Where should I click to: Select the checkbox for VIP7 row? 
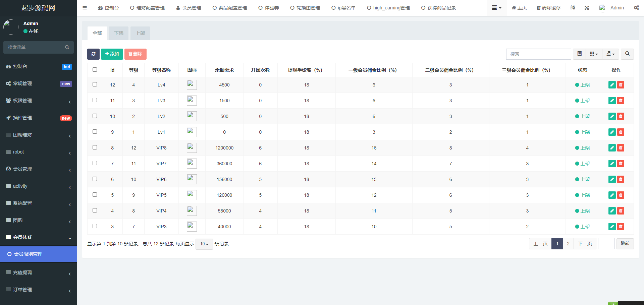click(95, 163)
